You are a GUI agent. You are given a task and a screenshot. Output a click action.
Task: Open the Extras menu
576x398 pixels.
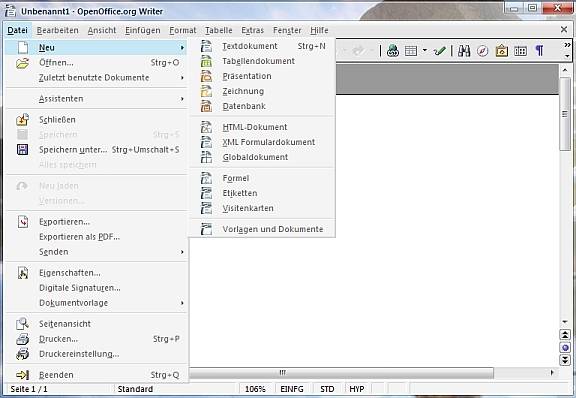pos(252,30)
